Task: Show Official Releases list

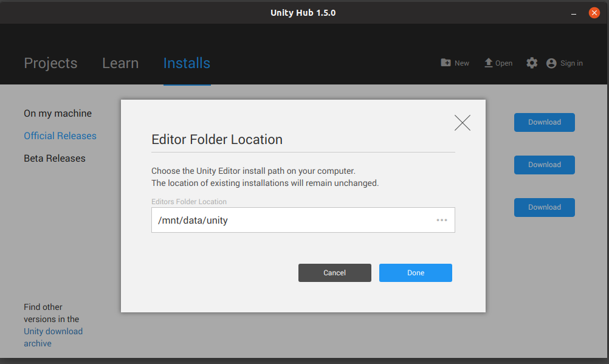Action: pos(60,136)
